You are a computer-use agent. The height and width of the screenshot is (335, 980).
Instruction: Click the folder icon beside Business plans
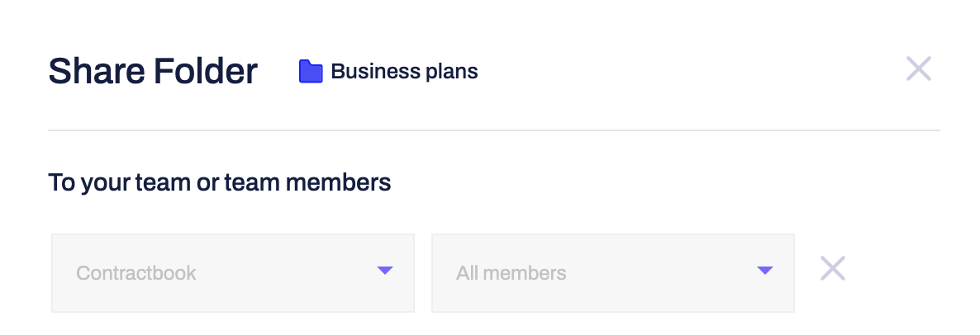pos(311,71)
